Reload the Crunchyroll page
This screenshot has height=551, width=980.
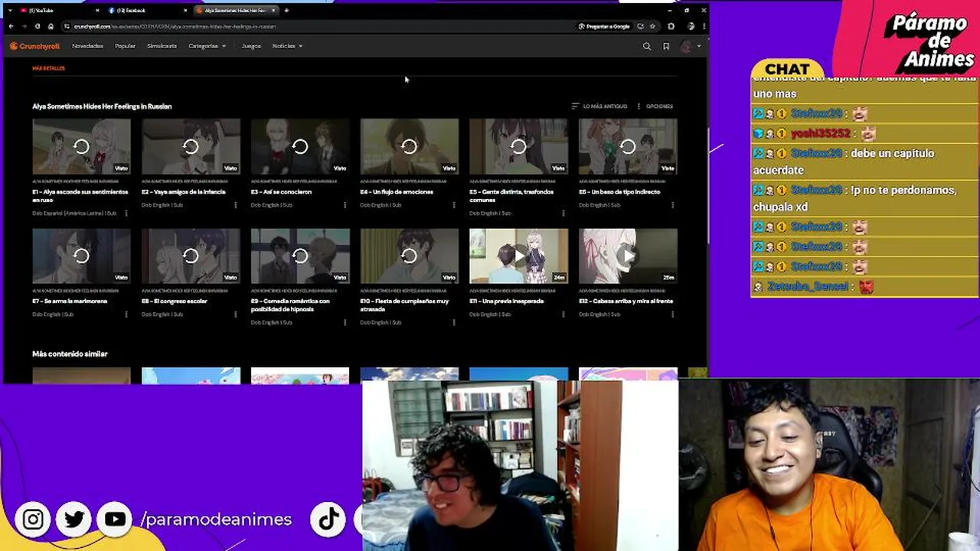click(37, 26)
